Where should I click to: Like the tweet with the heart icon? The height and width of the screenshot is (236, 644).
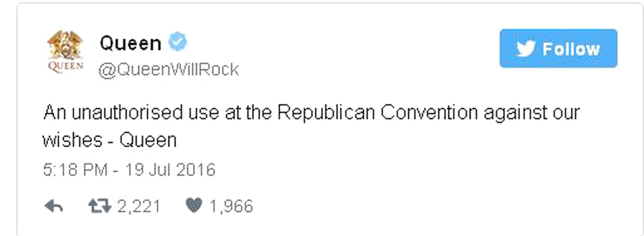point(194,205)
